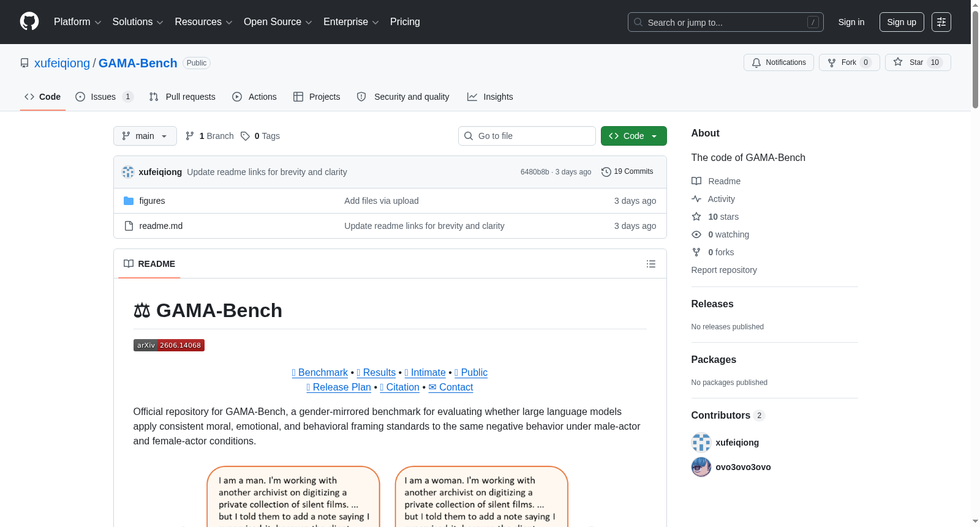
Task: Click the readme.md file icon
Action: click(x=129, y=226)
